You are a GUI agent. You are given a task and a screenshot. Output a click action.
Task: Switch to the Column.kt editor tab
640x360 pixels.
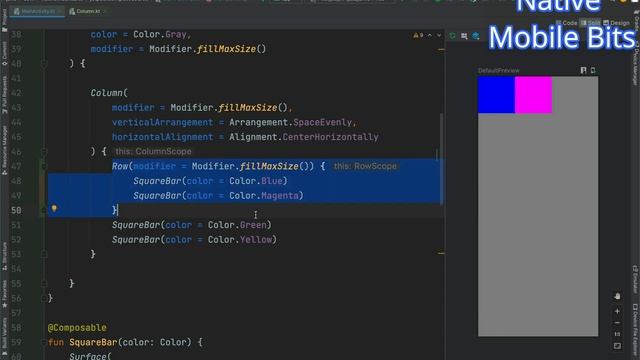point(87,11)
